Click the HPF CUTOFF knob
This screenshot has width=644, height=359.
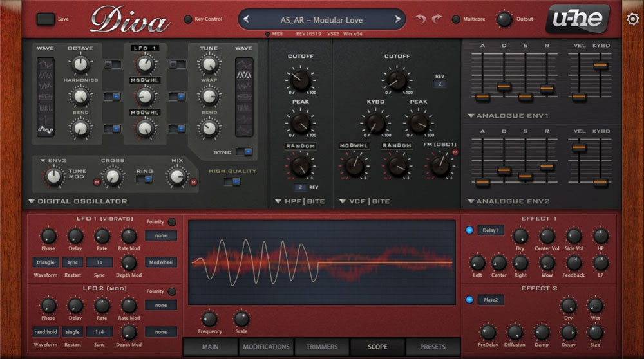[x=300, y=80]
